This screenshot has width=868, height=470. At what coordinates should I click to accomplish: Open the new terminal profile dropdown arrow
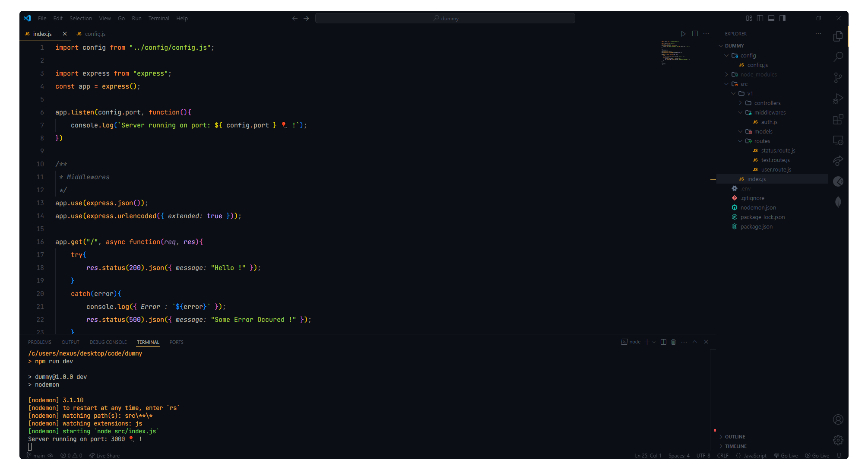coord(654,342)
